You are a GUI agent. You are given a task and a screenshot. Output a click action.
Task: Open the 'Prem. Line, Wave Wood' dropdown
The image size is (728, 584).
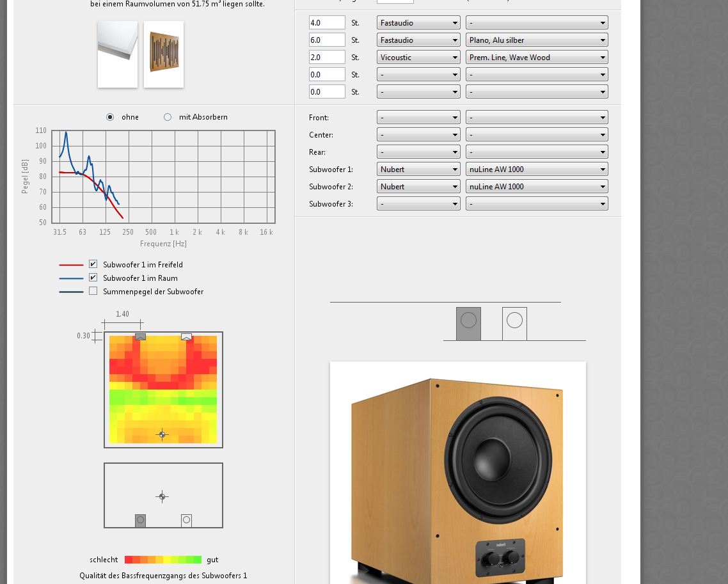point(536,58)
